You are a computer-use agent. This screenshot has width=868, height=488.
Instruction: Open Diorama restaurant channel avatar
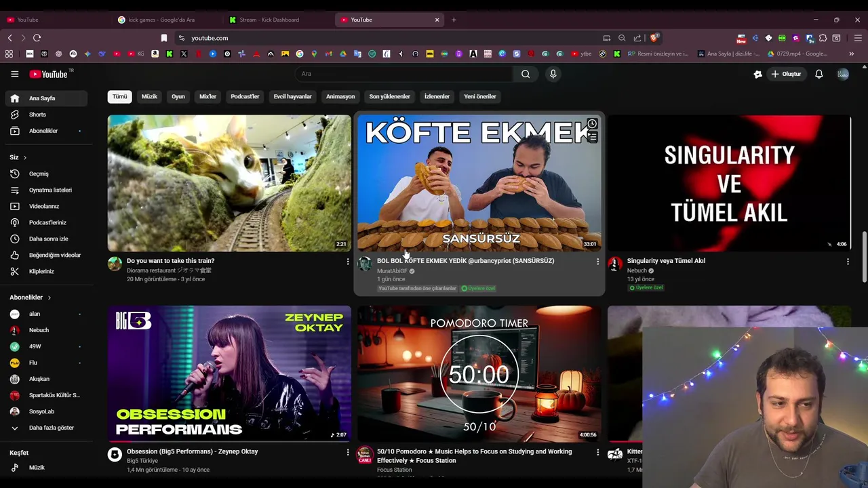click(115, 264)
